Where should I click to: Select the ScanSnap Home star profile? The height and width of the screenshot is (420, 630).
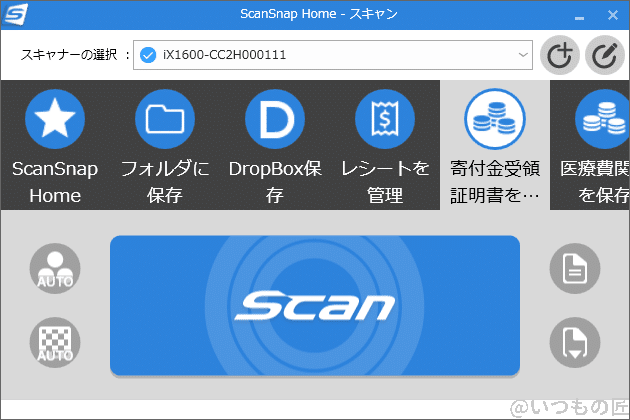[54, 119]
